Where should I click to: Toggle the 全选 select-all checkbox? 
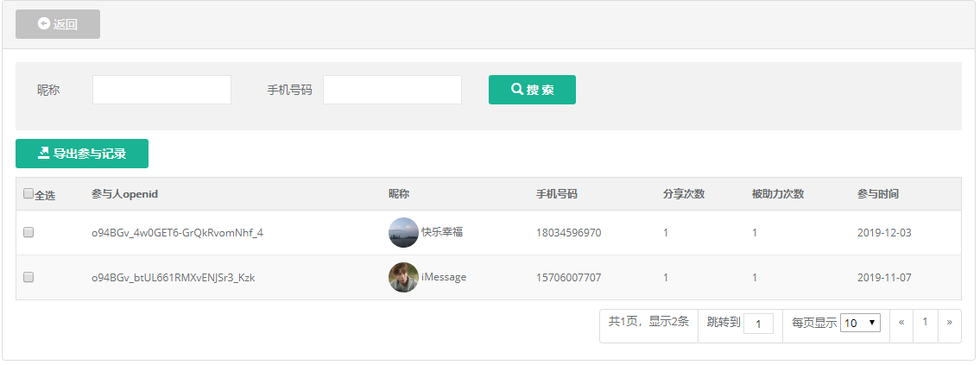(x=28, y=194)
